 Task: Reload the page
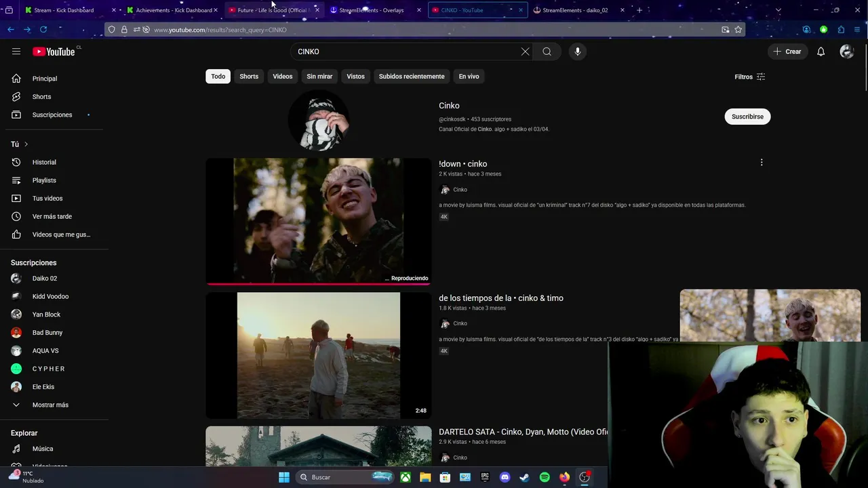pyautogui.click(x=43, y=30)
